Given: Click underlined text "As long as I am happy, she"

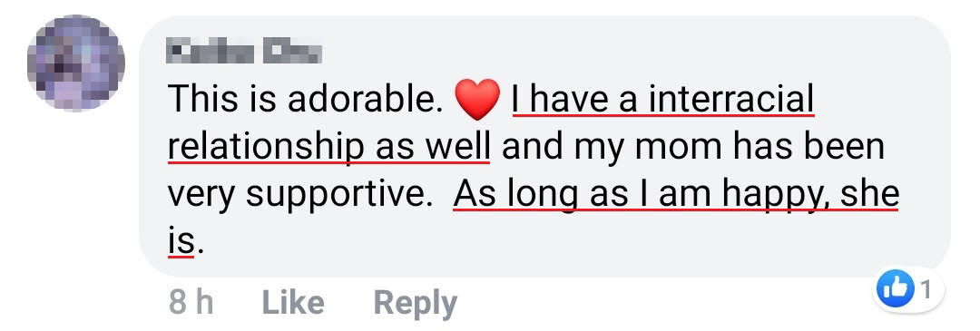Looking at the screenshot, I should tap(676, 196).
